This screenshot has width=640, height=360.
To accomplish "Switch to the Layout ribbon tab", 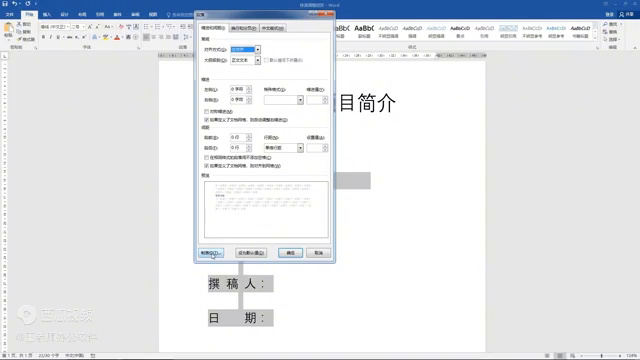I will click(82, 15).
